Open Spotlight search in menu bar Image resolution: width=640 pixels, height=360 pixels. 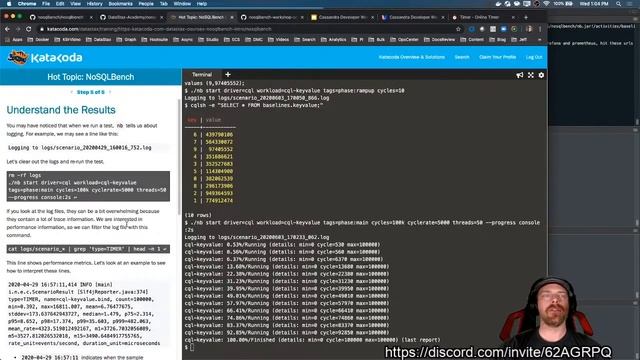pyautogui.click(x=619, y=4)
